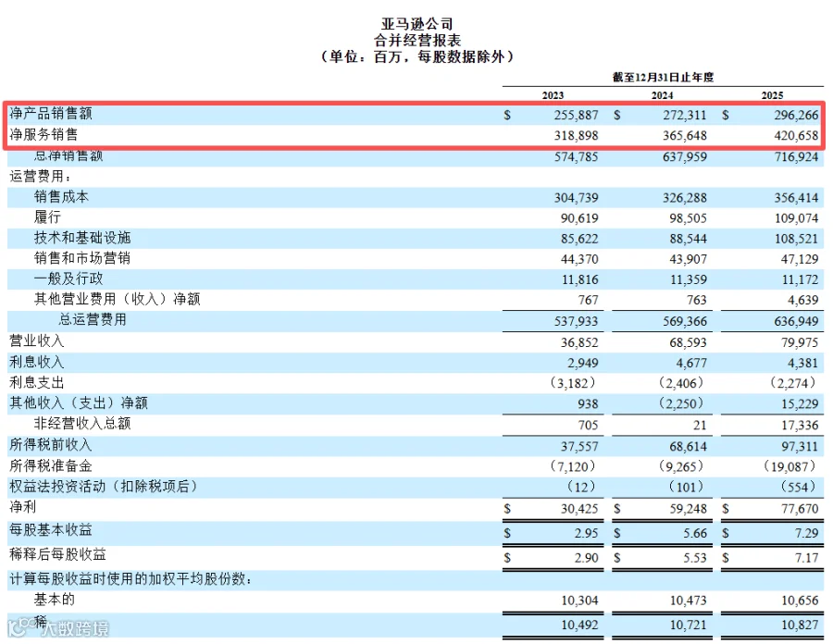833x644 pixels.
Task: Click the 大数跨境 watermark logo
Action: tap(58, 627)
